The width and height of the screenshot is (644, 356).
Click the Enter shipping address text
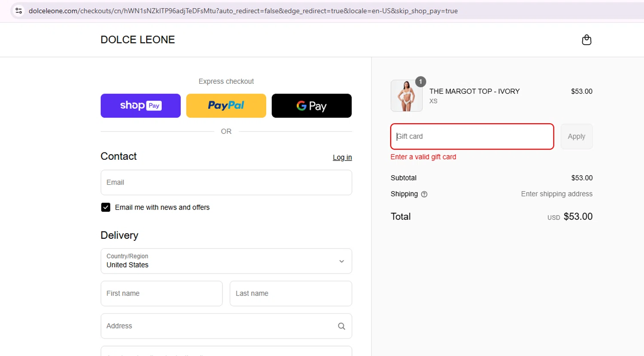[x=557, y=194]
